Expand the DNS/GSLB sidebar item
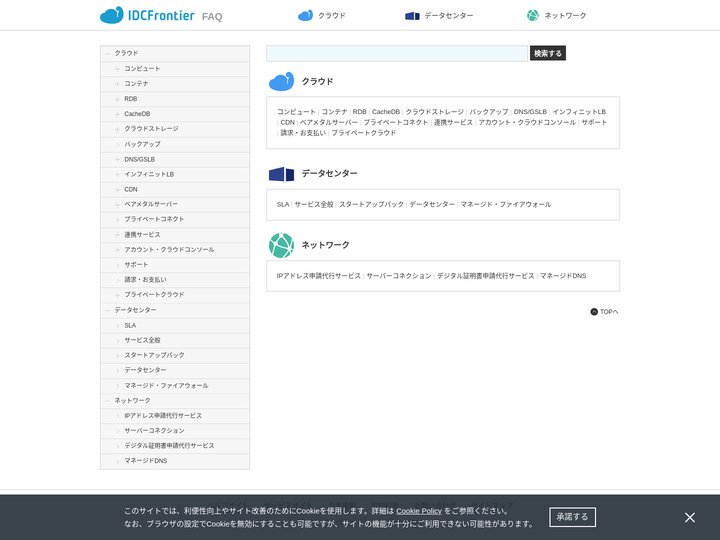Image resolution: width=720 pixels, height=540 pixels. pos(117,160)
